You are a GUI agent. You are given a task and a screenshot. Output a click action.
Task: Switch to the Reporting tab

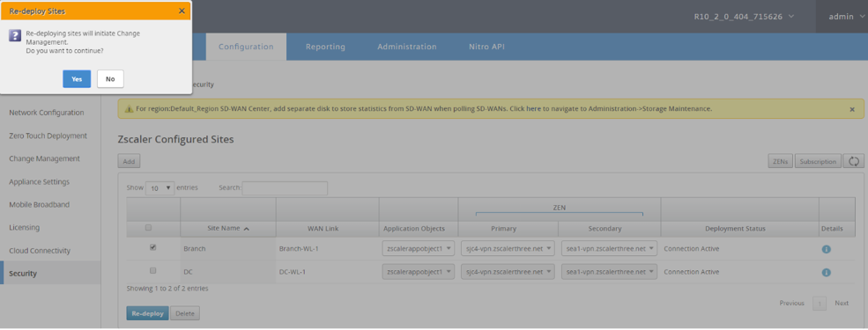pyautogui.click(x=325, y=47)
